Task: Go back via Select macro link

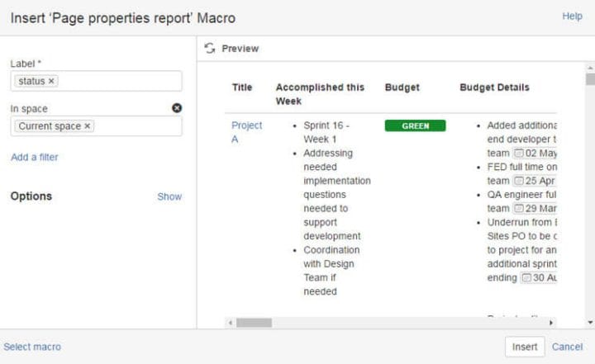Action: tap(32, 347)
